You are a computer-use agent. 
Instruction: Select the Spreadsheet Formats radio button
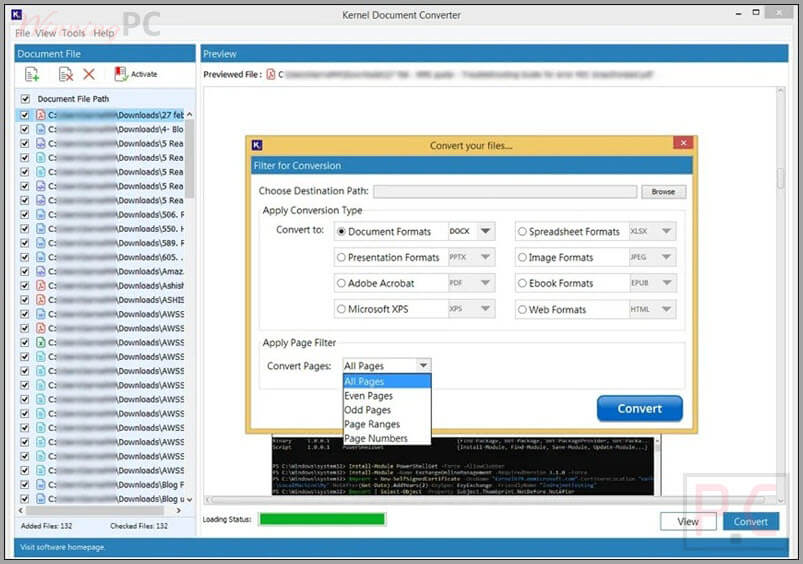[x=522, y=232]
